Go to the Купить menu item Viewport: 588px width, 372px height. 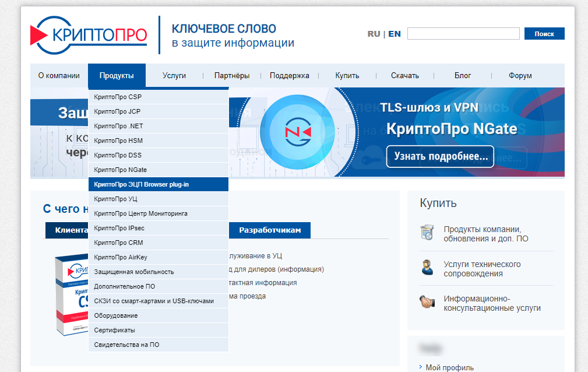[x=347, y=75]
